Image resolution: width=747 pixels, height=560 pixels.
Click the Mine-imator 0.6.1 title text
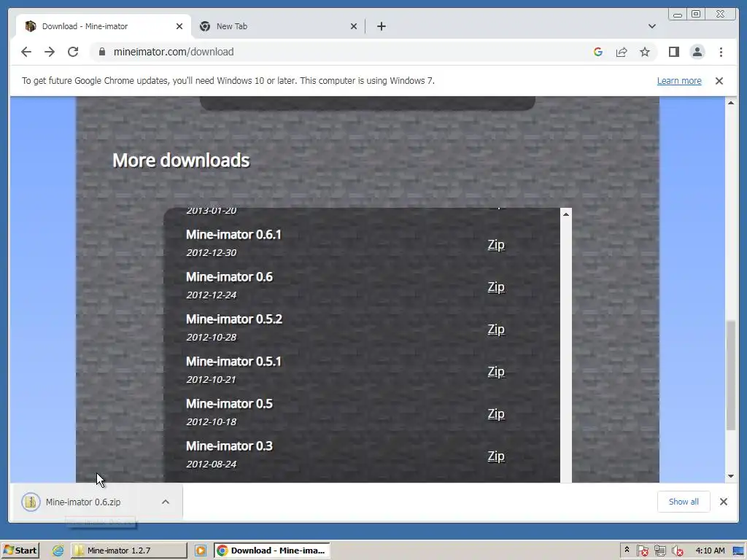point(233,235)
